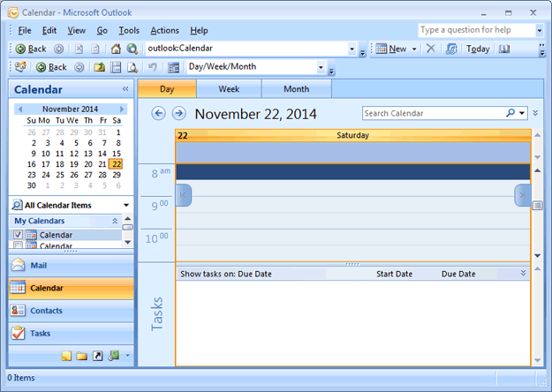Screen dimensions: 552x392
Task: Minimize the daily task list with its chevron
Action: click(523, 274)
